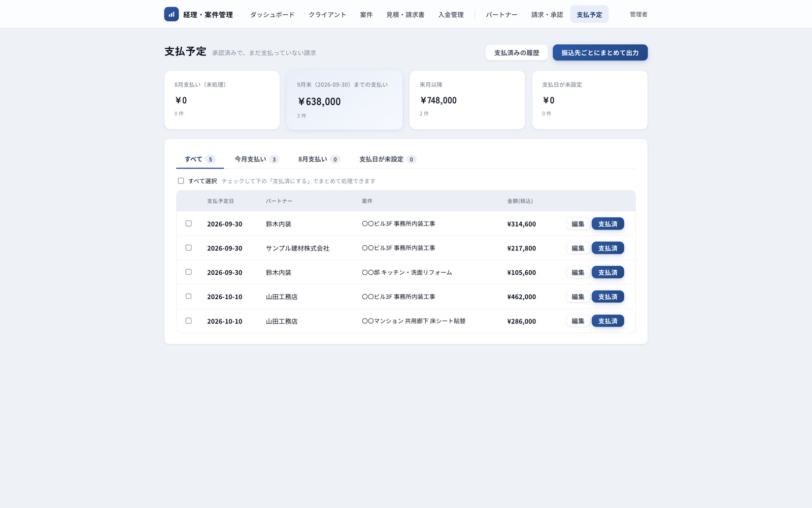This screenshot has height=508, width=812.
Task: Select the 8月支払い（未処理）summary card
Action: click(222, 100)
